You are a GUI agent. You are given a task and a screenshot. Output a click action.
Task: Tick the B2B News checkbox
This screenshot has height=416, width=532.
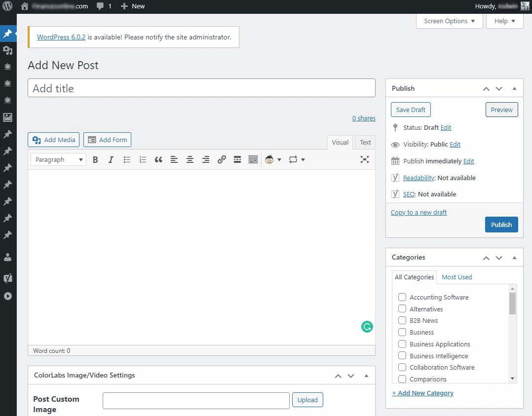click(402, 320)
